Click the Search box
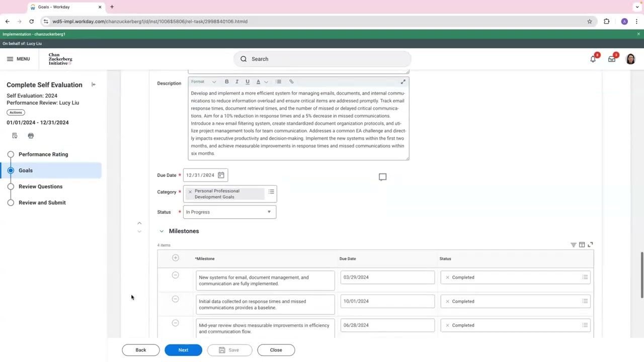The image size is (644, 362). [x=322, y=59]
